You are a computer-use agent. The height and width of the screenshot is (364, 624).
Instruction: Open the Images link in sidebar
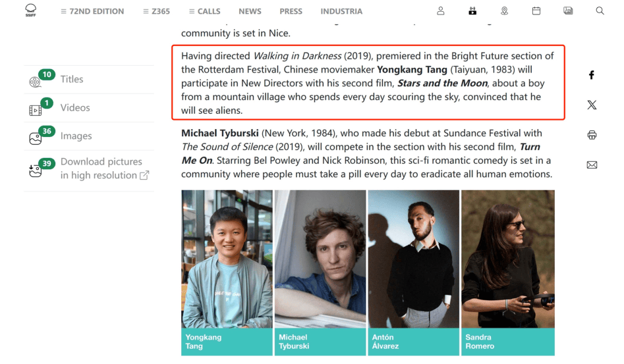pos(76,136)
